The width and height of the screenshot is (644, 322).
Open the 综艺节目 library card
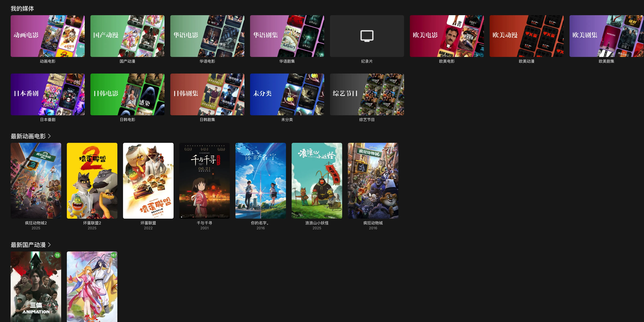(367, 94)
